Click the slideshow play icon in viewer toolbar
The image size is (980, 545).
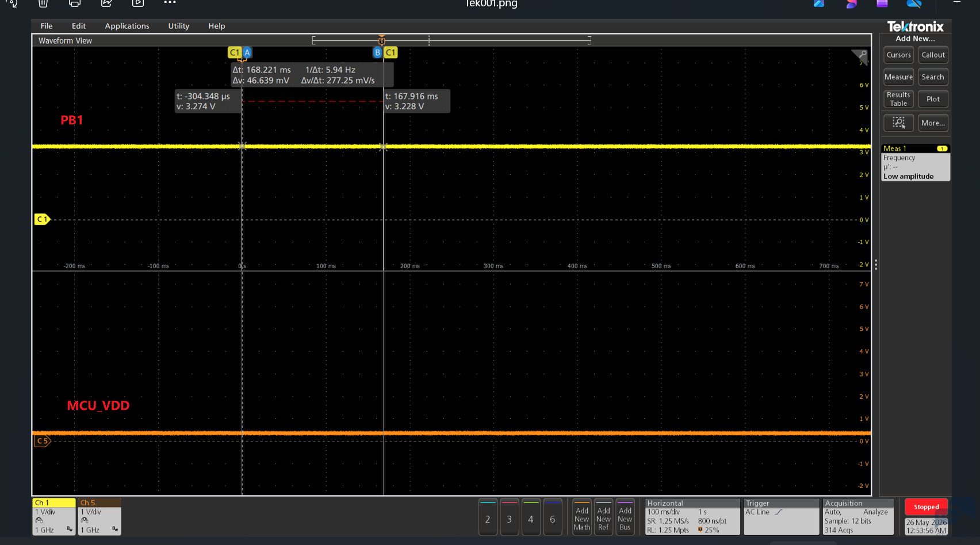click(x=138, y=3)
